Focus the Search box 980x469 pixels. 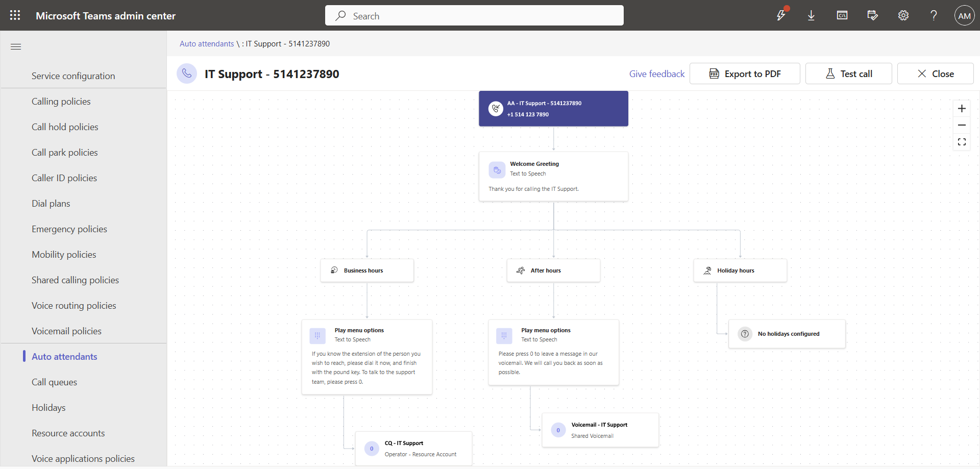[474, 15]
